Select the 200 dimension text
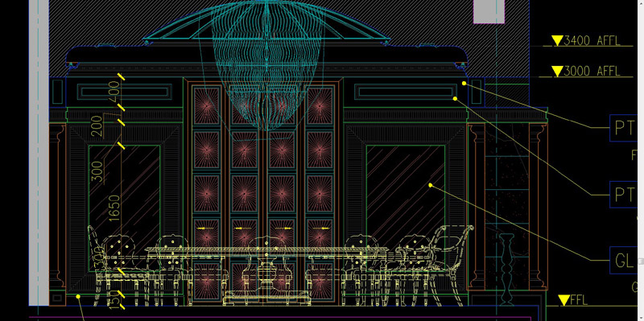 click(96, 126)
